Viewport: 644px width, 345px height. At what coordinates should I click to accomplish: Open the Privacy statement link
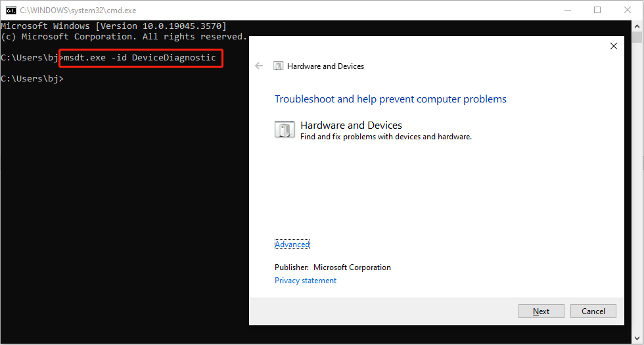[306, 281]
